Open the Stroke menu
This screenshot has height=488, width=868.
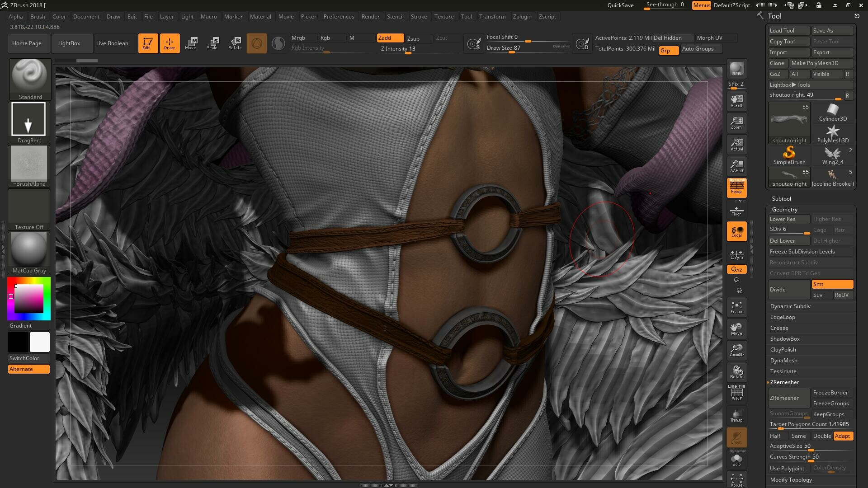coord(419,17)
